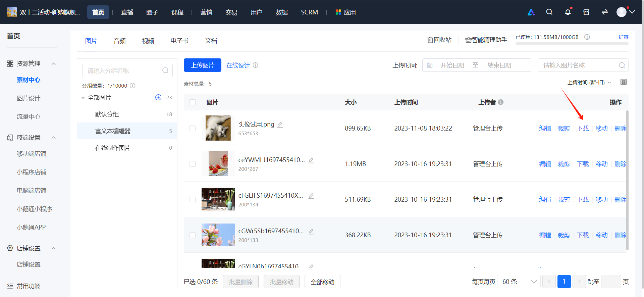Toggle the select-all checkbox in table header
The height and width of the screenshot is (297, 644).
[193, 102]
